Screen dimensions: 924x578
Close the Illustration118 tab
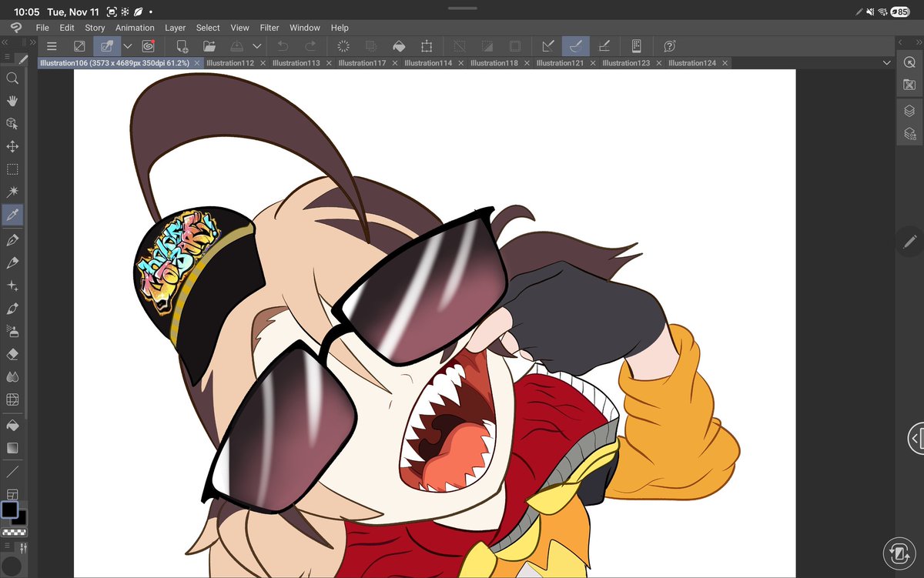point(527,63)
